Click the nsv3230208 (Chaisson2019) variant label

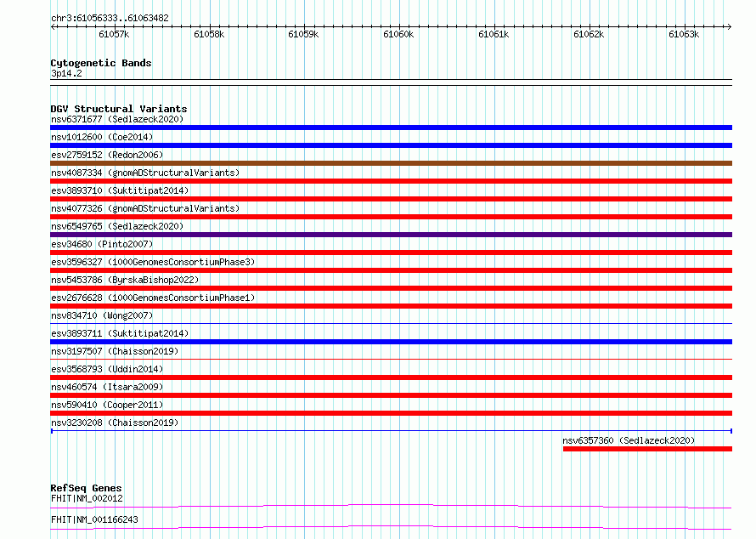coord(115,423)
